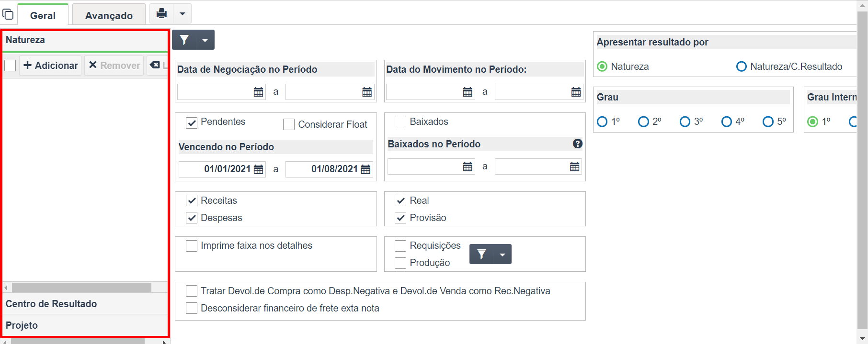868x344 pixels.
Task: Open calendar for Vencendo no Período start date
Action: click(x=258, y=169)
